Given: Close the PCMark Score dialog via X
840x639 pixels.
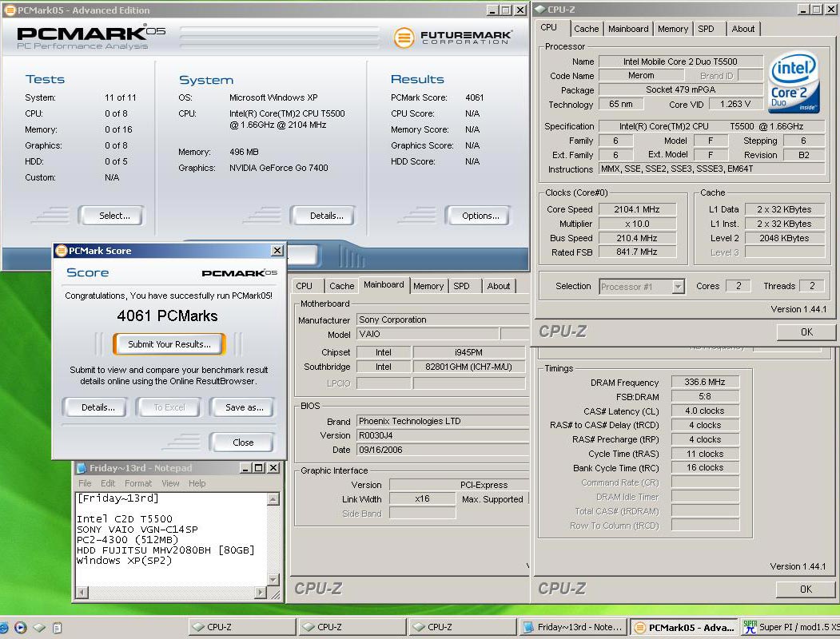Looking at the screenshot, I should 277,251.
